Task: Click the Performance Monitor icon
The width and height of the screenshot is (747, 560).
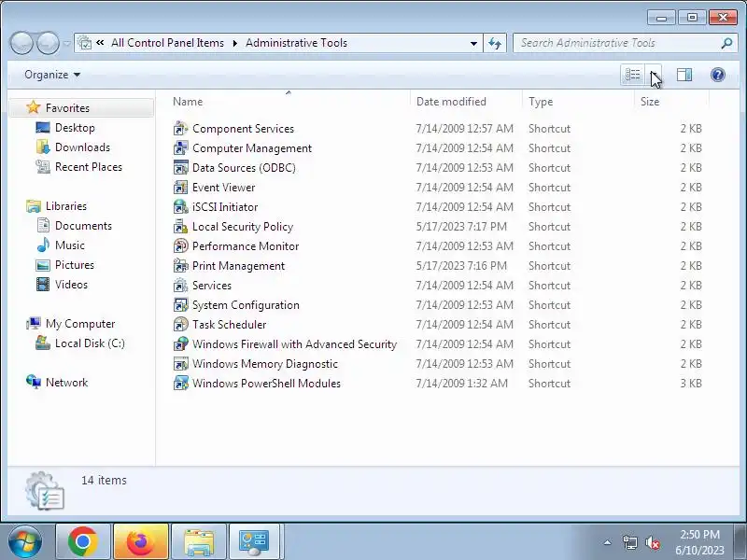Action: coord(180,246)
